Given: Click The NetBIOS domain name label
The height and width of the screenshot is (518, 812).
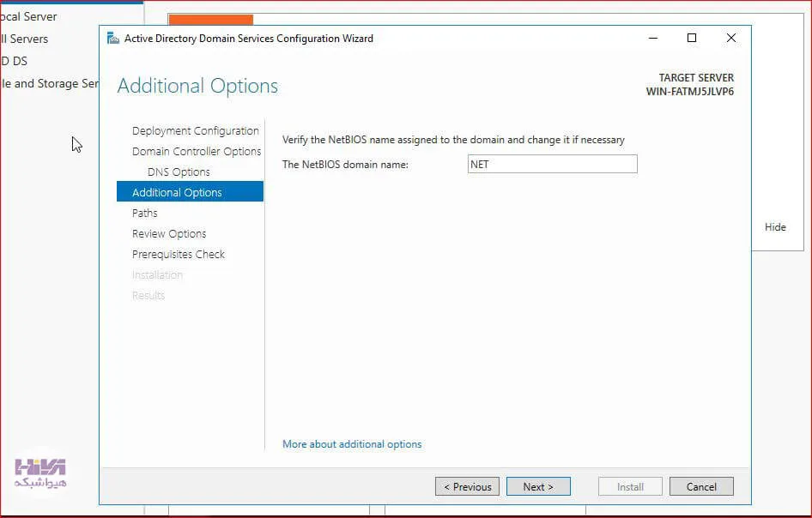Looking at the screenshot, I should 345,165.
